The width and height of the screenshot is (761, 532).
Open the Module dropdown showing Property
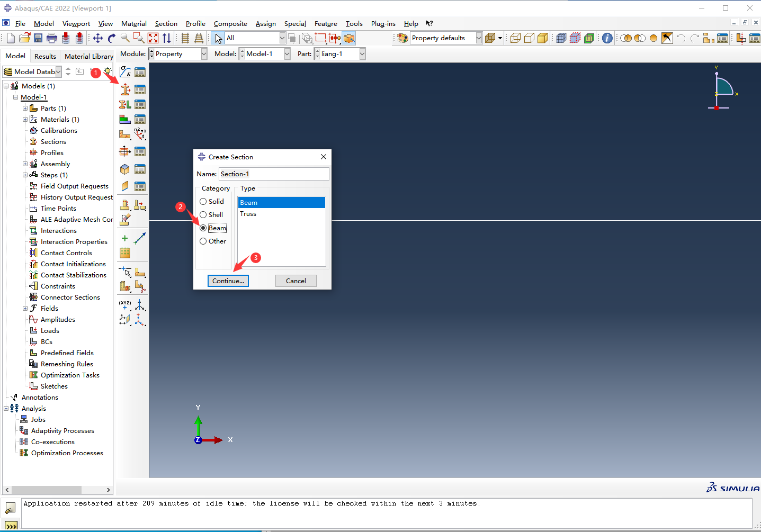point(178,54)
